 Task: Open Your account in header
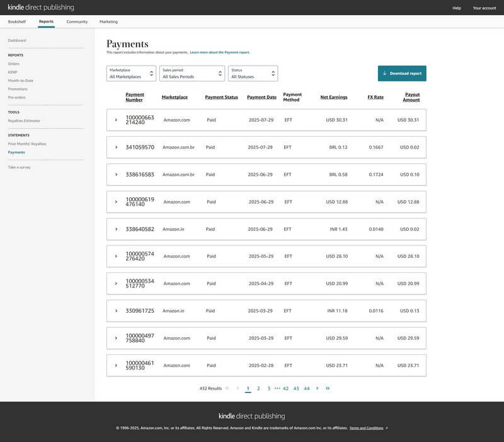[x=484, y=8]
